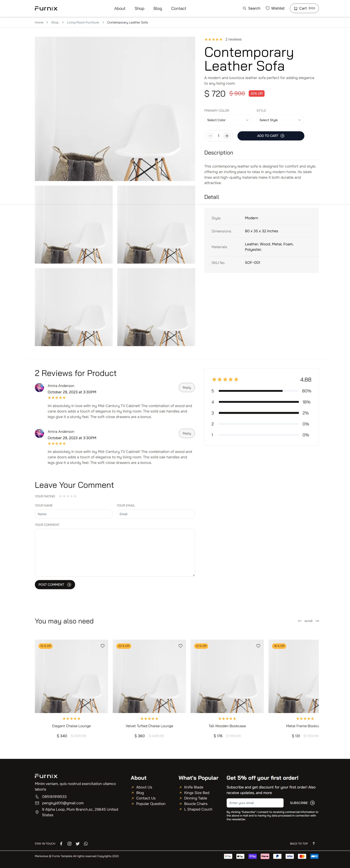This screenshot has height=868, width=350.
Task: Toggle wishlist heart on Tall Wooden Bookcase
Action: click(x=258, y=646)
